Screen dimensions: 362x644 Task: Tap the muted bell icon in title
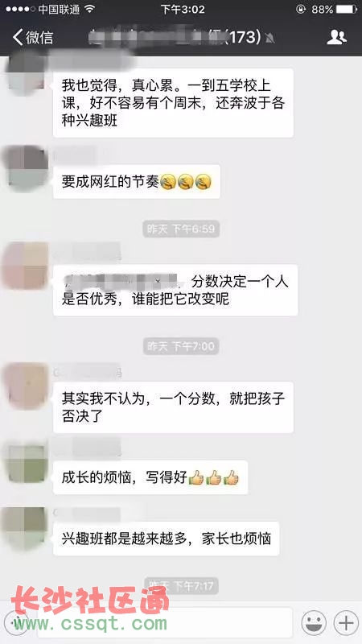coord(270,38)
